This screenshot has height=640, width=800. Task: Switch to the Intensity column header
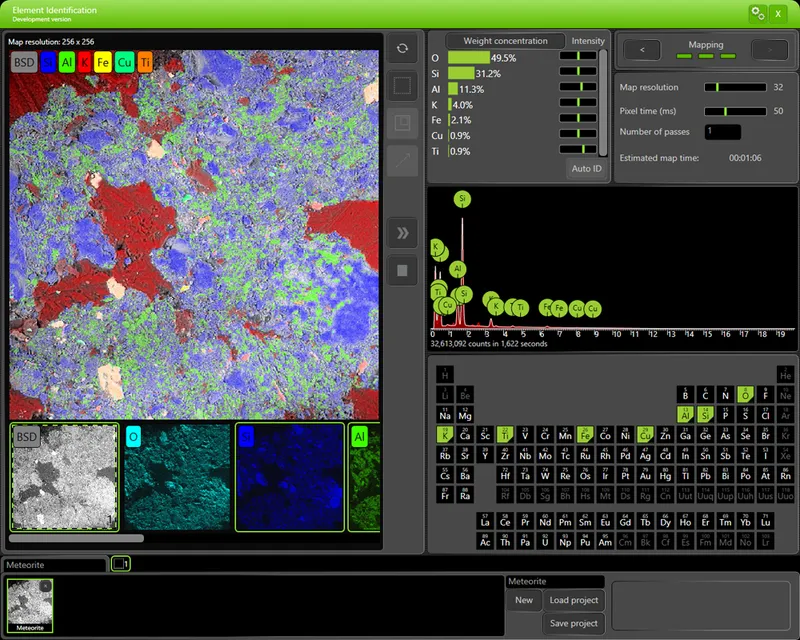tap(589, 41)
